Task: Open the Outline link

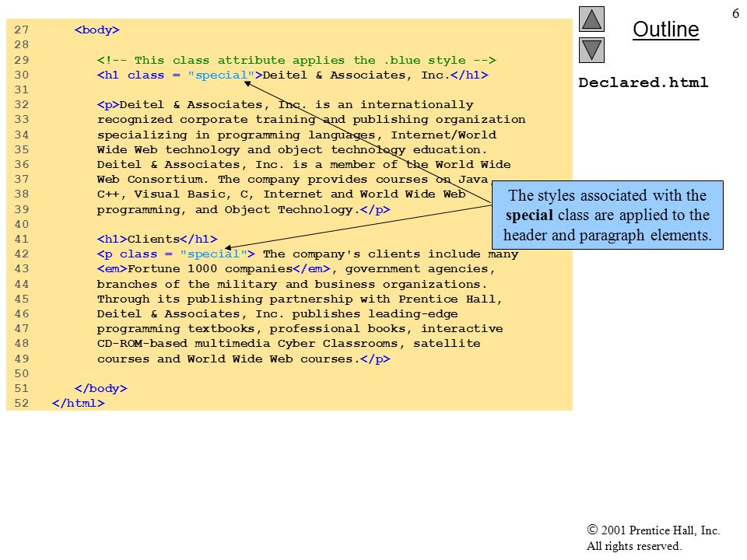Action: [665, 30]
